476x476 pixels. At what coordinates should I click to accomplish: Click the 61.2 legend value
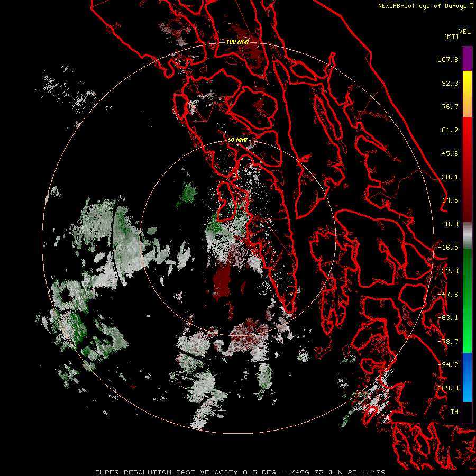pyautogui.click(x=450, y=130)
